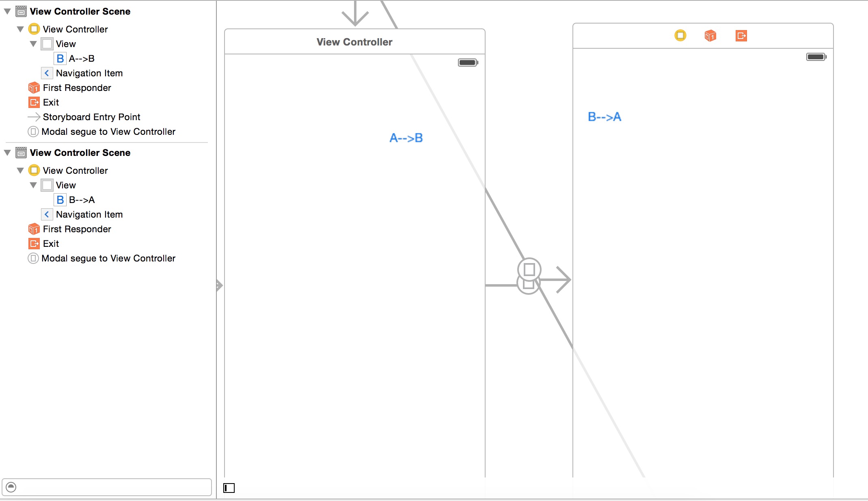The image size is (868, 501).
Task: Collapse the second View Controller Scene
Action: click(6, 153)
